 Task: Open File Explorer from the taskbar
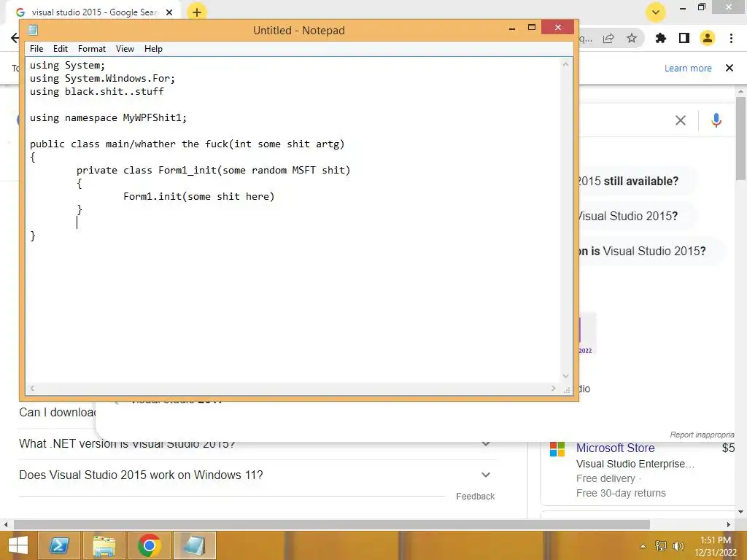pyautogui.click(x=104, y=545)
